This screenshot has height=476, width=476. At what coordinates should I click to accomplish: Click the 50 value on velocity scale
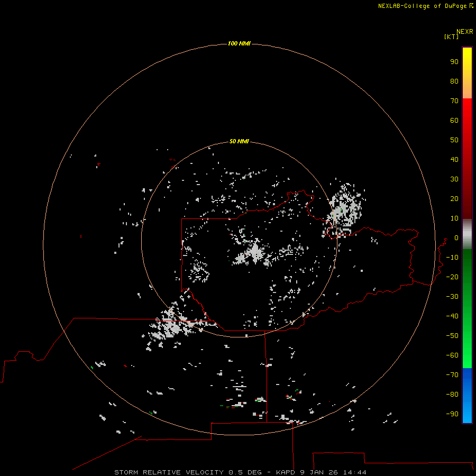[x=454, y=140]
